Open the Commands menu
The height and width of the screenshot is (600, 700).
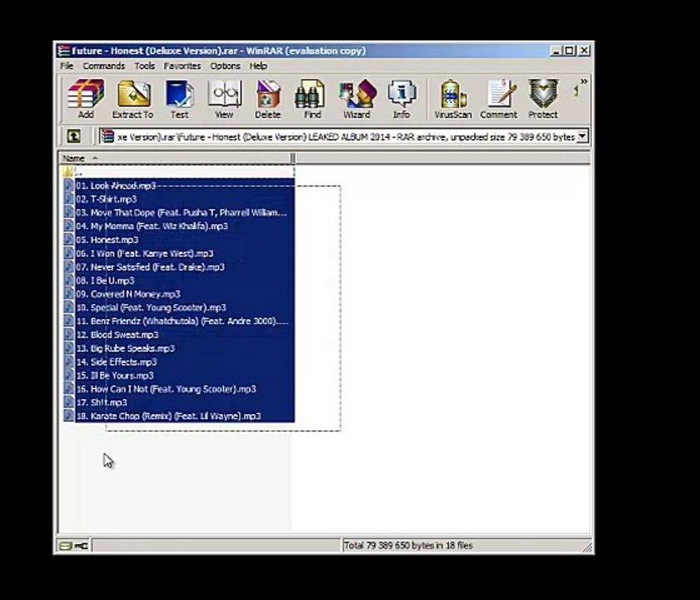[103, 66]
